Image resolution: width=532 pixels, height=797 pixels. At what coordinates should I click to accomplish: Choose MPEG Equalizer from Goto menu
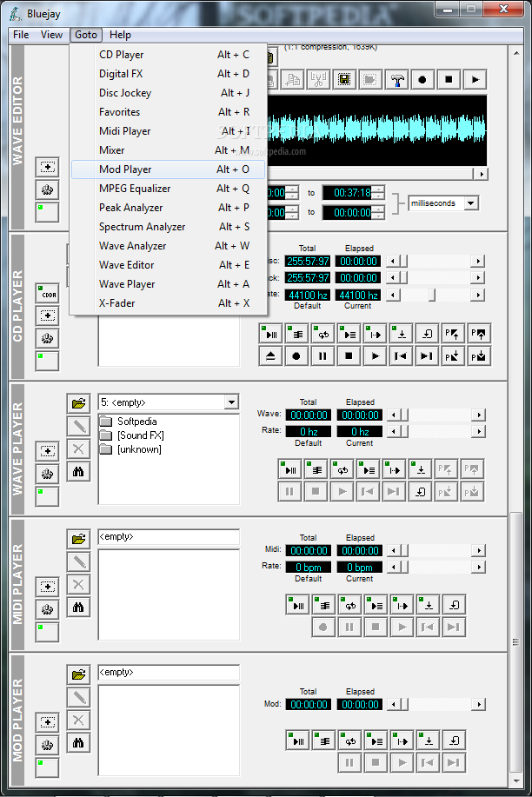click(x=168, y=189)
